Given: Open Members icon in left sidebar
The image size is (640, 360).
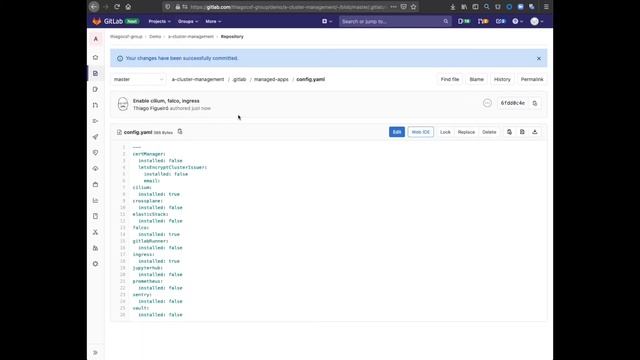Looking at the screenshot, I should [x=96, y=248].
